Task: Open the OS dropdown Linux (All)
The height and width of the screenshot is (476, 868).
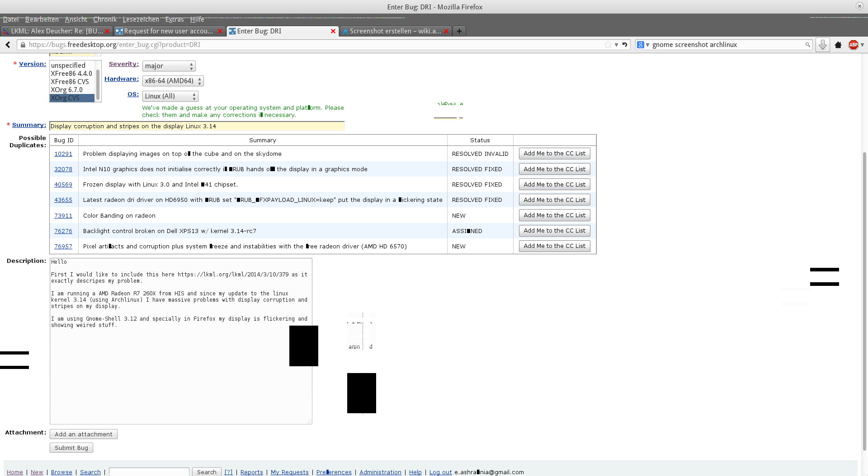Action: (170, 96)
